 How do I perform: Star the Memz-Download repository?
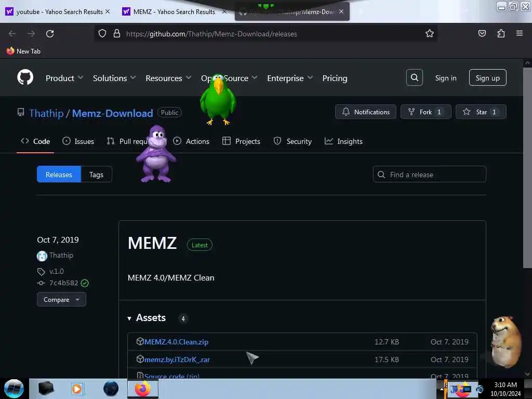(x=481, y=112)
